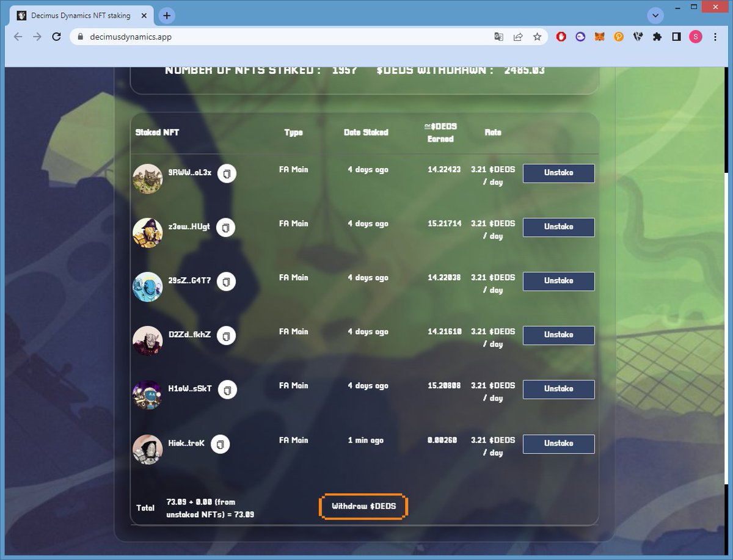Open the H1eW..sSkT NFT avatar

pos(148,395)
